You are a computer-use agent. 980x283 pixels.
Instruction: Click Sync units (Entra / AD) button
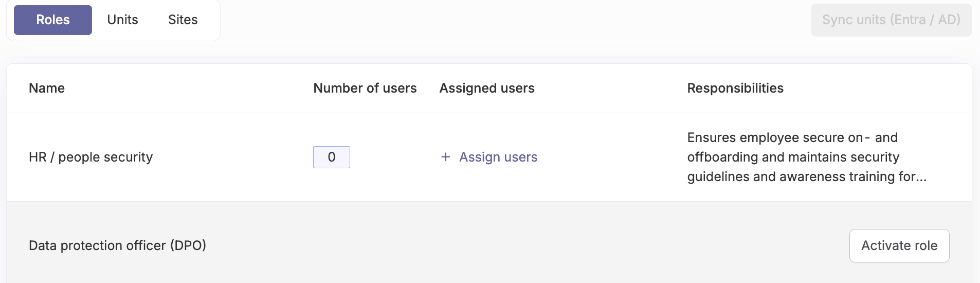(891, 20)
